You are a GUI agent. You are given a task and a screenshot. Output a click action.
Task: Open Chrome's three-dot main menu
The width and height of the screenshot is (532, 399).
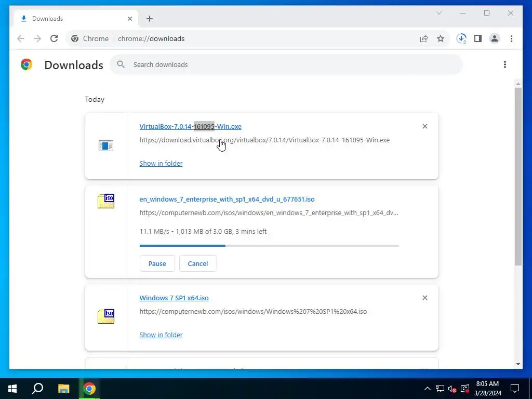[511, 38]
